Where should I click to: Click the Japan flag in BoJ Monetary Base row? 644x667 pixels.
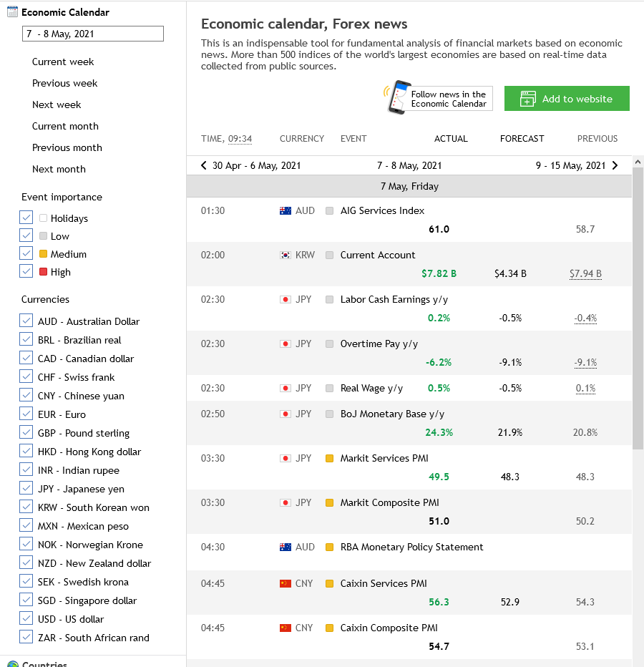click(x=286, y=414)
